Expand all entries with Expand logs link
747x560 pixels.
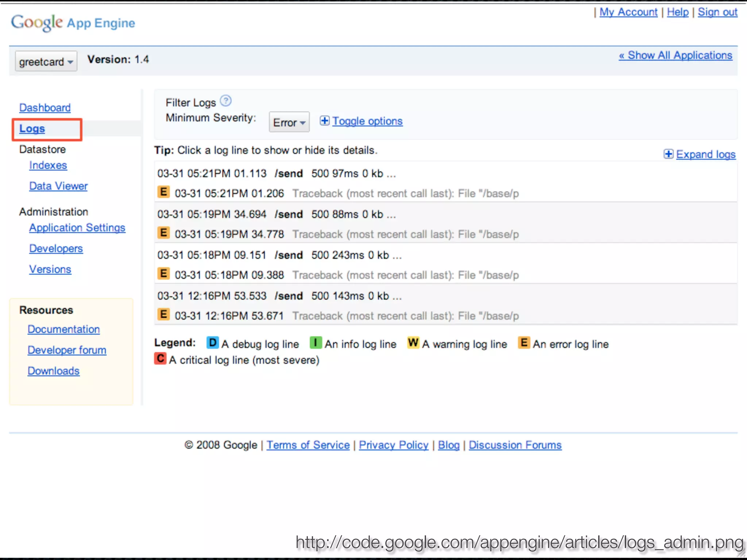click(x=706, y=155)
